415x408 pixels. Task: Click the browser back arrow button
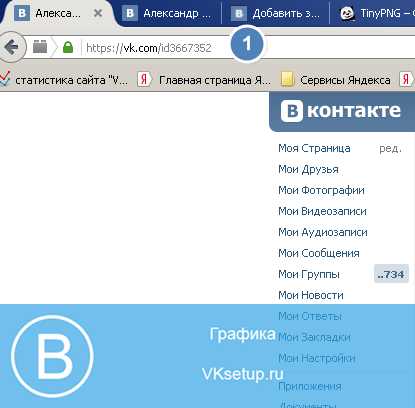click(x=12, y=47)
